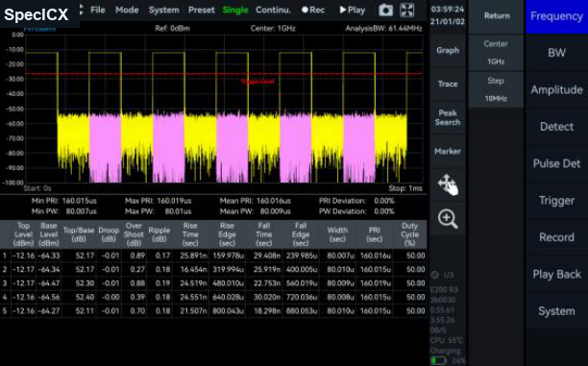Image resolution: width=588 pixels, height=366 pixels.
Task: Edit the Step 10MHz field
Action: tap(496, 89)
